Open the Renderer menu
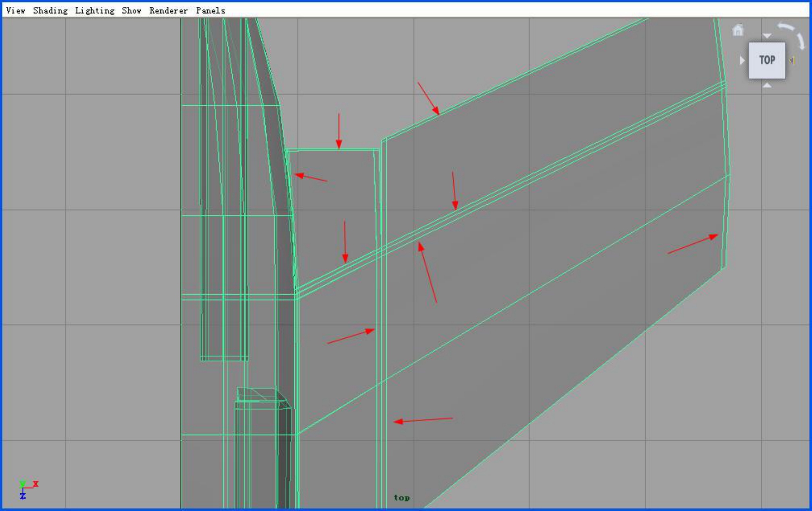This screenshot has width=812, height=511. pyautogui.click(x=168, y=10)
